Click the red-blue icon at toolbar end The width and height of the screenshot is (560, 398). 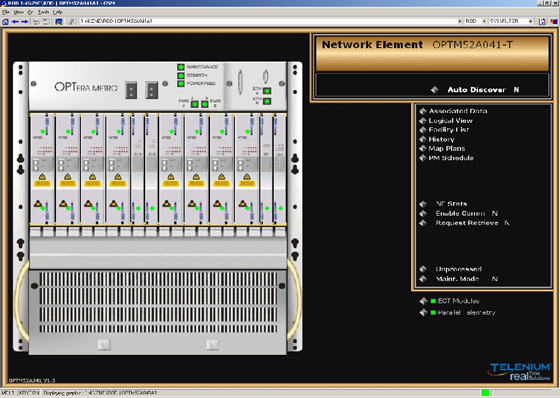[x=554, y=21]
